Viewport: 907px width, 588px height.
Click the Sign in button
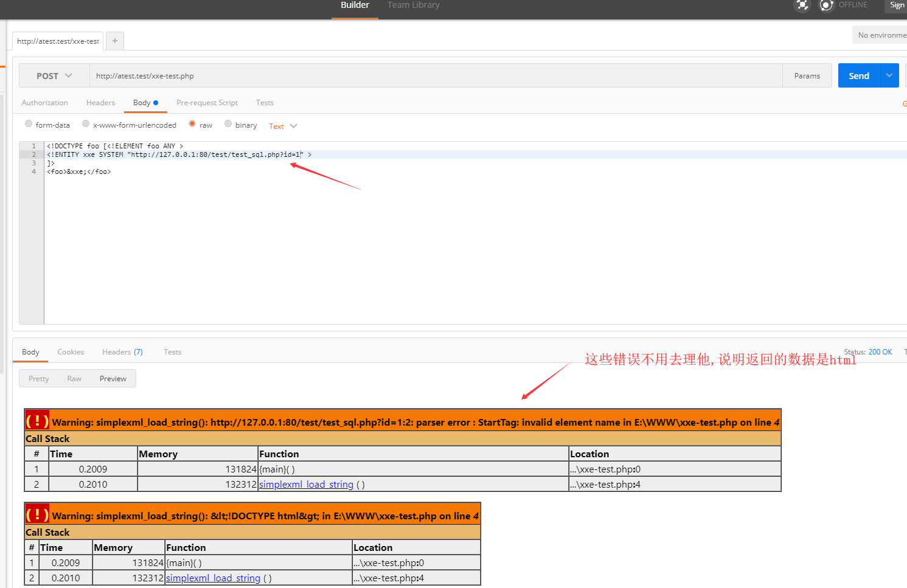pos(895,5)
